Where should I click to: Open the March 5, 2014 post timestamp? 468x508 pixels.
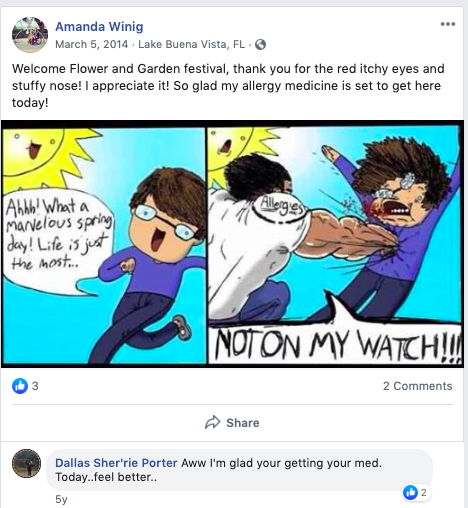coord(91,44)
